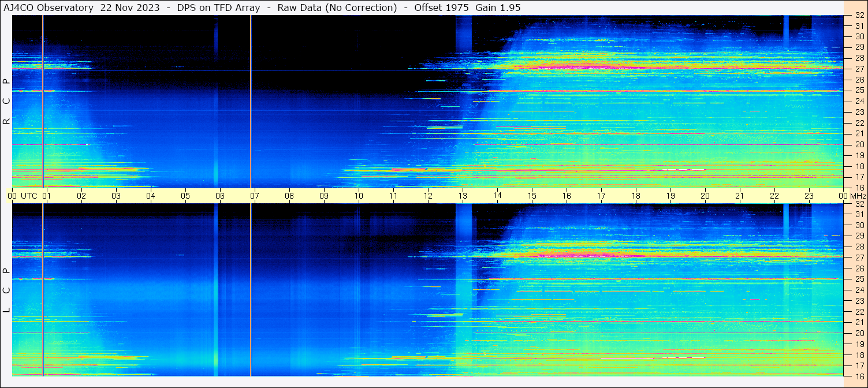This screenshot has height=388, width=868.
Task: Click the DPS on TFD Array text
Action: [x=218, y=8]
